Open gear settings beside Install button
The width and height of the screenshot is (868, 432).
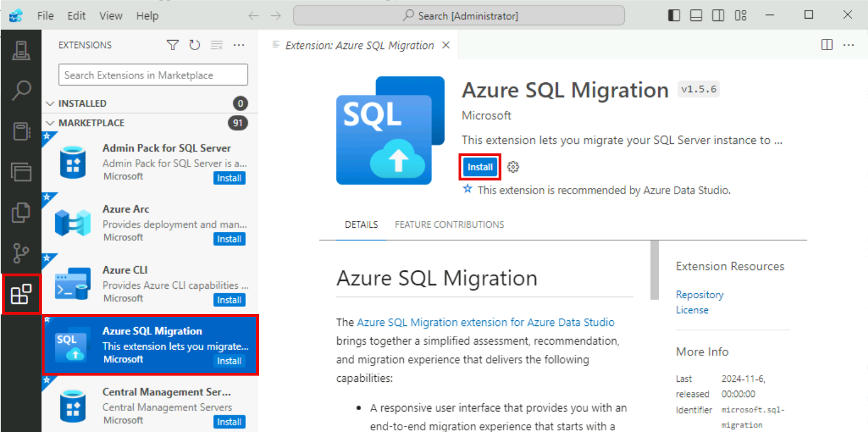click(x=513, y=167)
